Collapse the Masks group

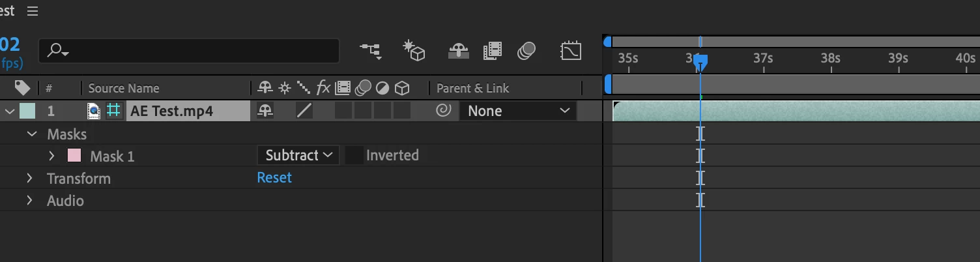point(31,134)
